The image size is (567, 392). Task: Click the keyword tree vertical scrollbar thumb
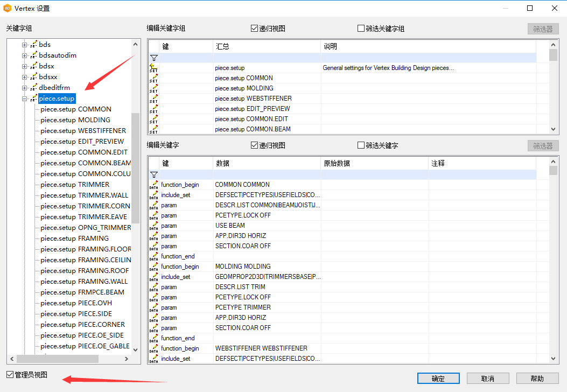(135, 168)
